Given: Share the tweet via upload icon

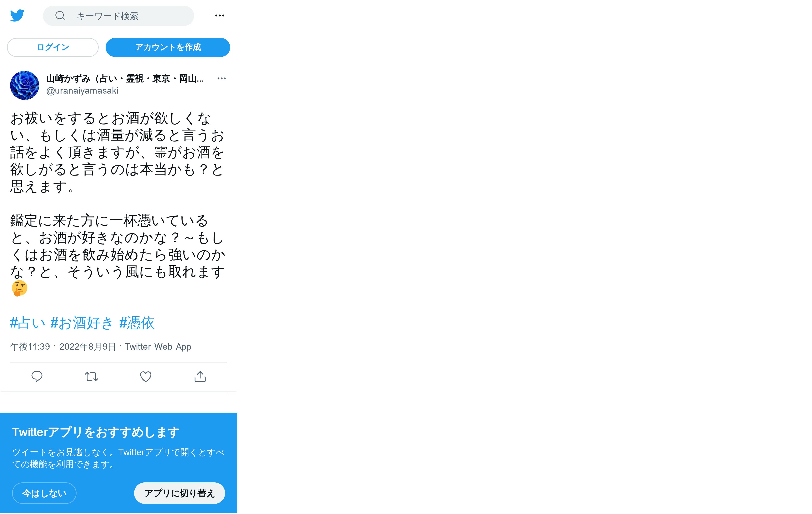Looking at the screenshot, I should pyautogui.click(x=200, y=376).
